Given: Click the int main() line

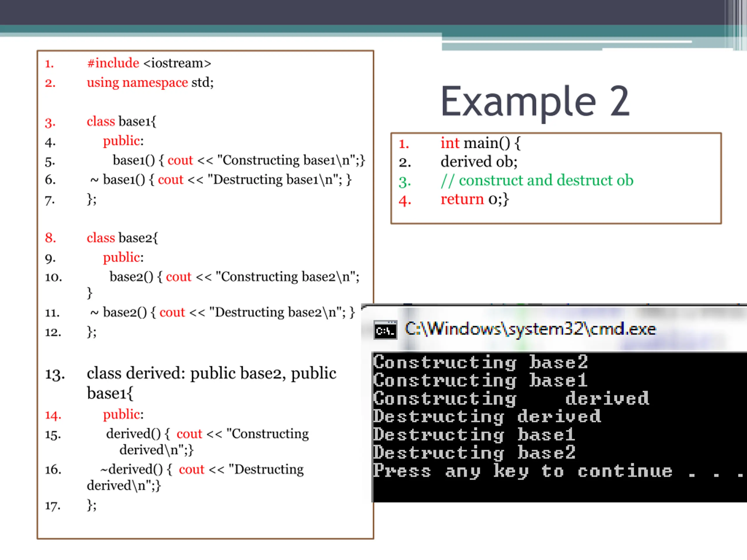Looking at the screenshot, I should (480, 143).
